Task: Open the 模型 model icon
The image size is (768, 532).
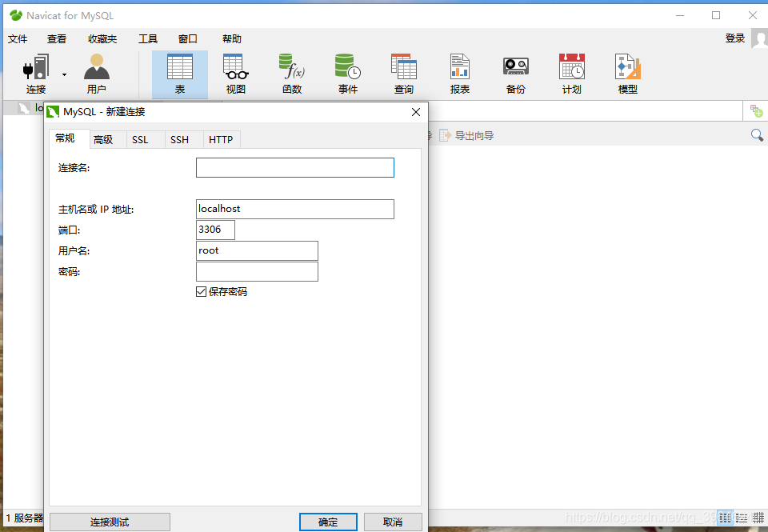Action: coord(627,74)
